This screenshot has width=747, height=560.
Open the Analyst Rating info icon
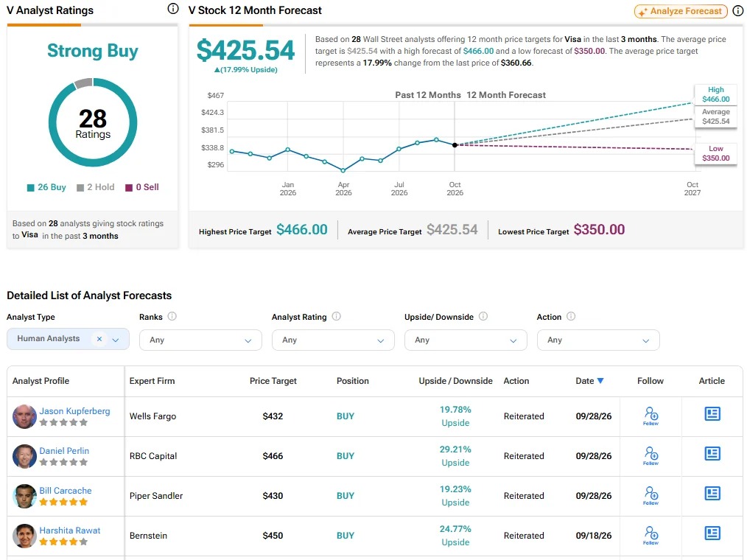[x=337, y=316]
